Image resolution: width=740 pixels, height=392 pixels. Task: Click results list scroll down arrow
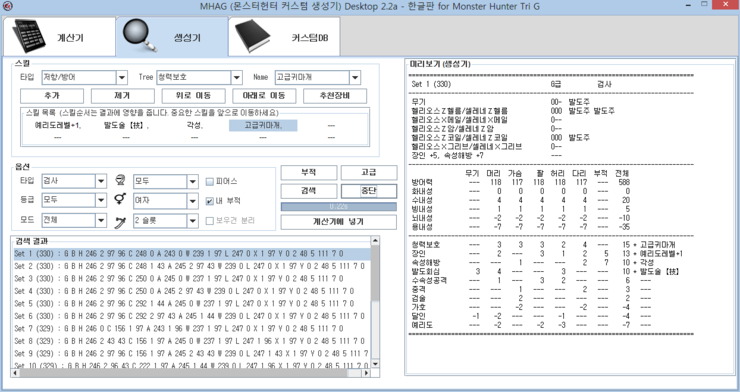point(375,364)
